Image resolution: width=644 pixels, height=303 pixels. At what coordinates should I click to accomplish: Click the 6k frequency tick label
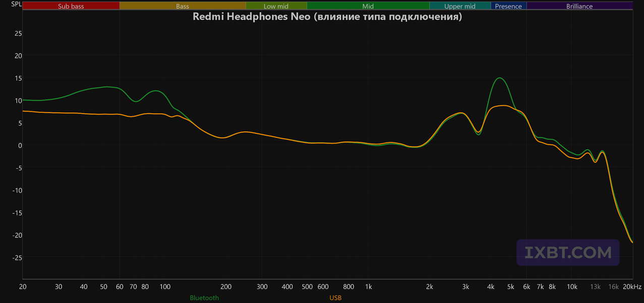pos(526,287)
